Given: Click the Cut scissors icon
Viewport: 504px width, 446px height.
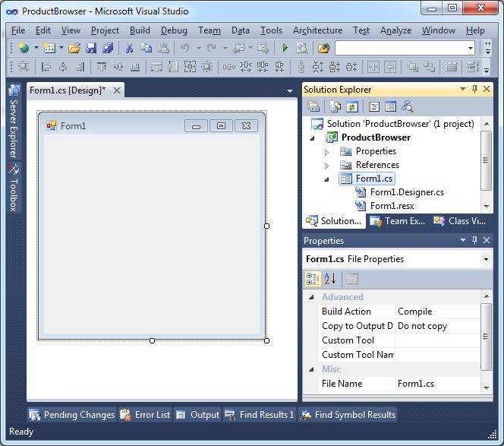Looking at the screenshot, I should 129,49.
